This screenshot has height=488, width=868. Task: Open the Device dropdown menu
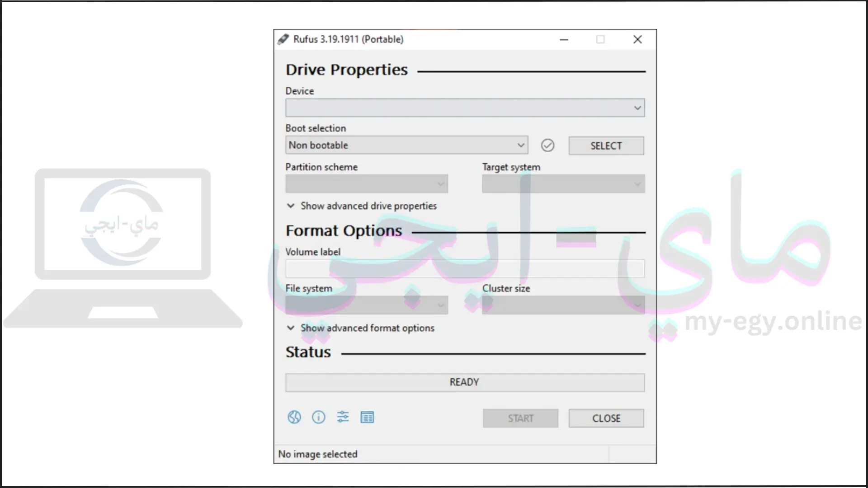point(464,108)
